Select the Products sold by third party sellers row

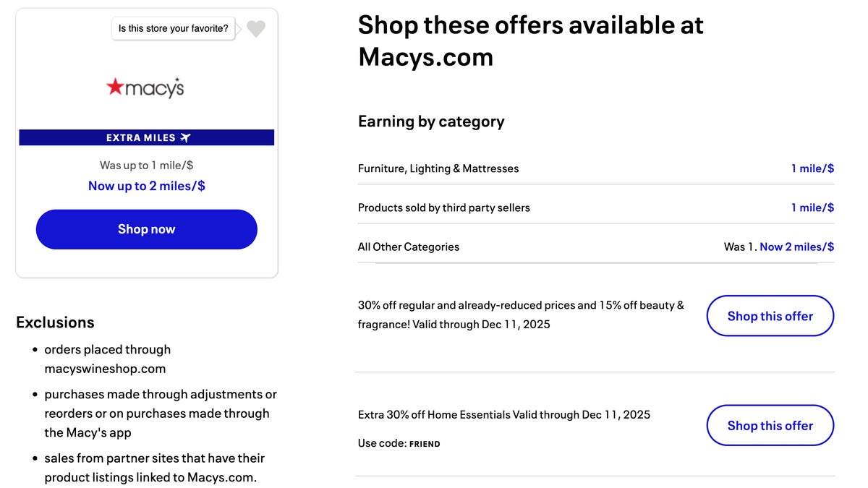tap(443, 207)
